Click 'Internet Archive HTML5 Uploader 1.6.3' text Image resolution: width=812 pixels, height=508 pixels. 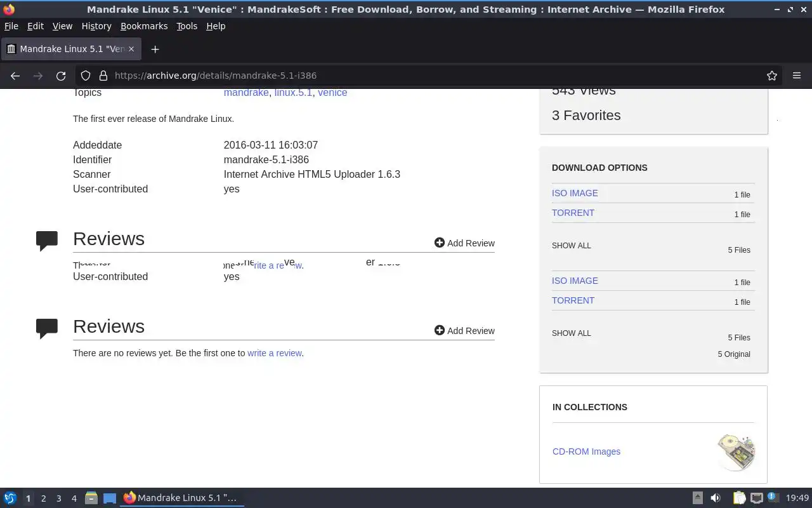pyautogui.click(x=312, y=175)
